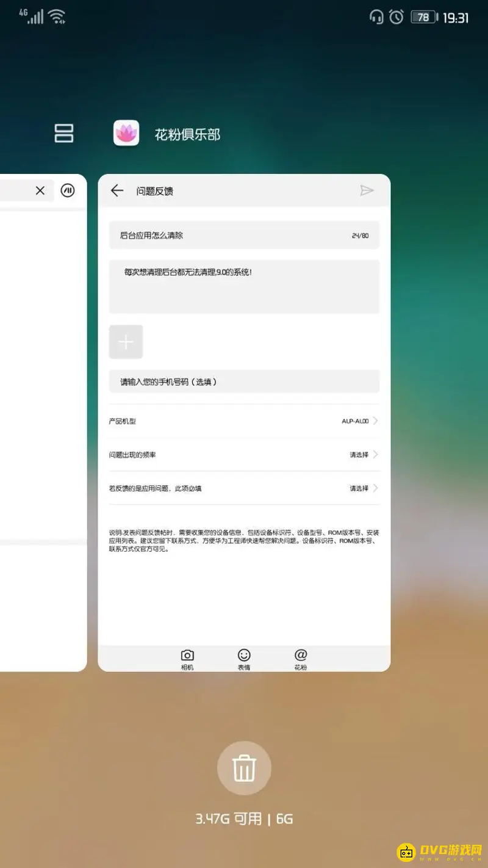Tap the 24/80 character counter
The height and width of the screenshot is (868, 488).
(x=360, y=236)
